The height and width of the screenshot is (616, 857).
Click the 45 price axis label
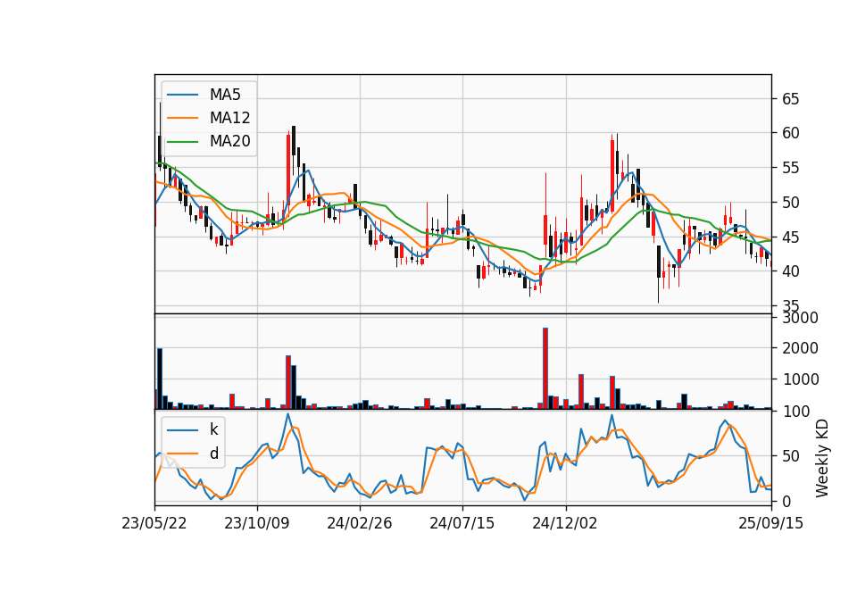790,237
